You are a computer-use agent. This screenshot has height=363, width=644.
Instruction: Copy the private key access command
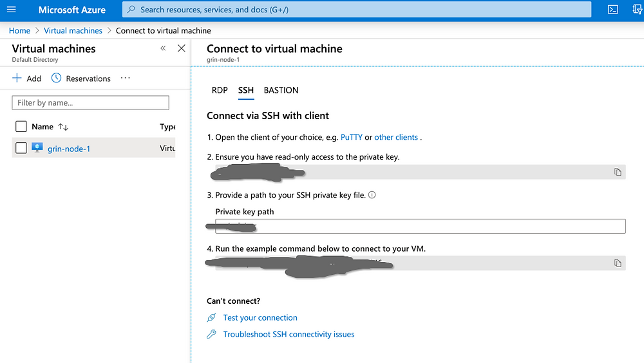(618, 172)
